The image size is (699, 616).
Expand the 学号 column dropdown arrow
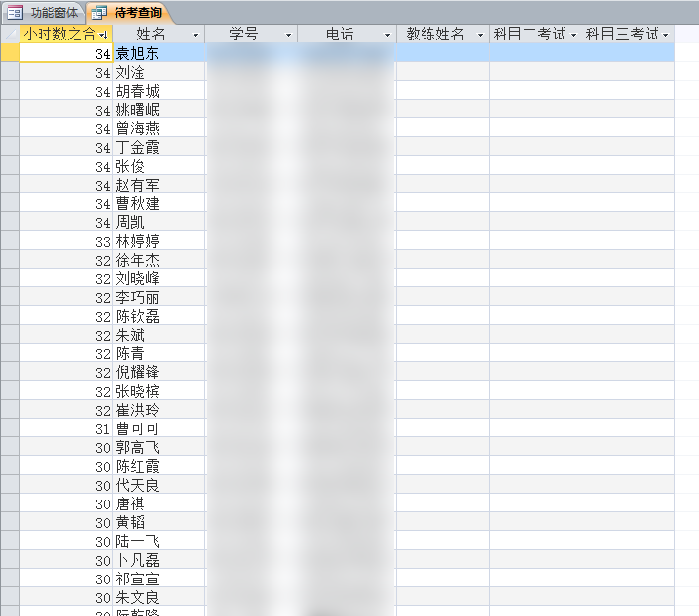tap(289, 35)
